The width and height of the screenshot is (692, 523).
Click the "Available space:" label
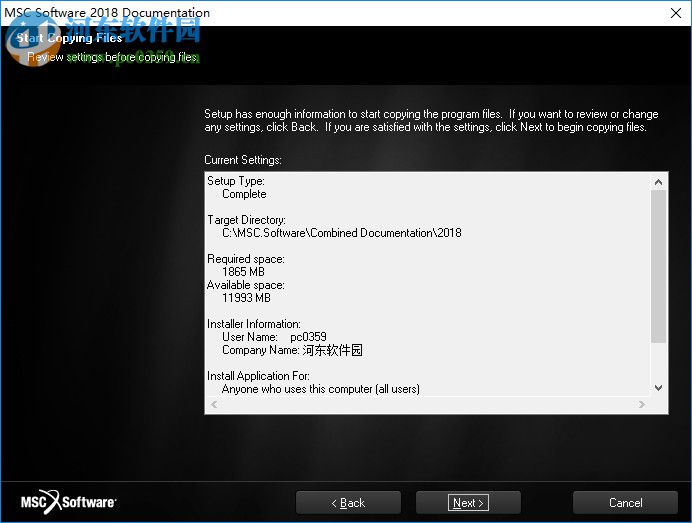246,285
